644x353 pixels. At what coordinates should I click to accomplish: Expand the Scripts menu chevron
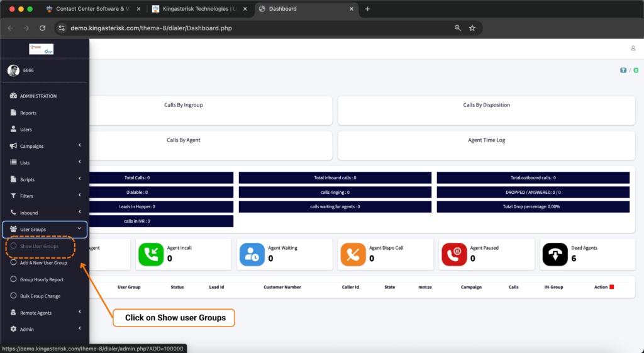point(79,178)
